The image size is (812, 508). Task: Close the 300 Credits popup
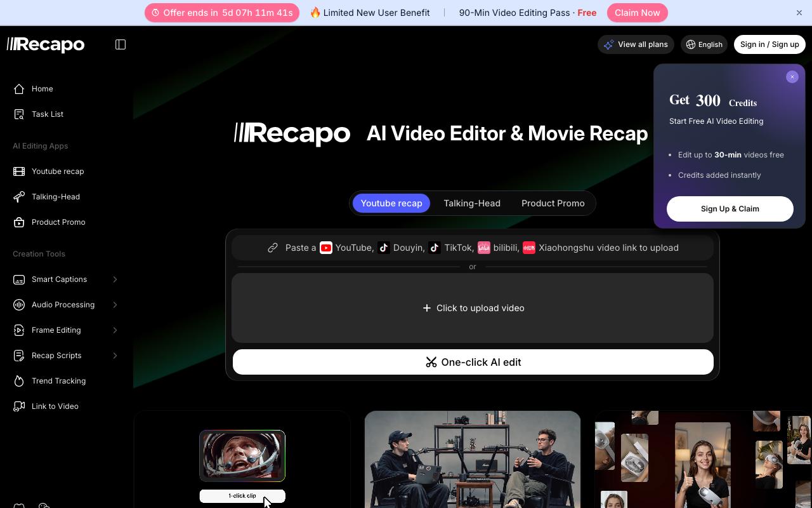792,77
